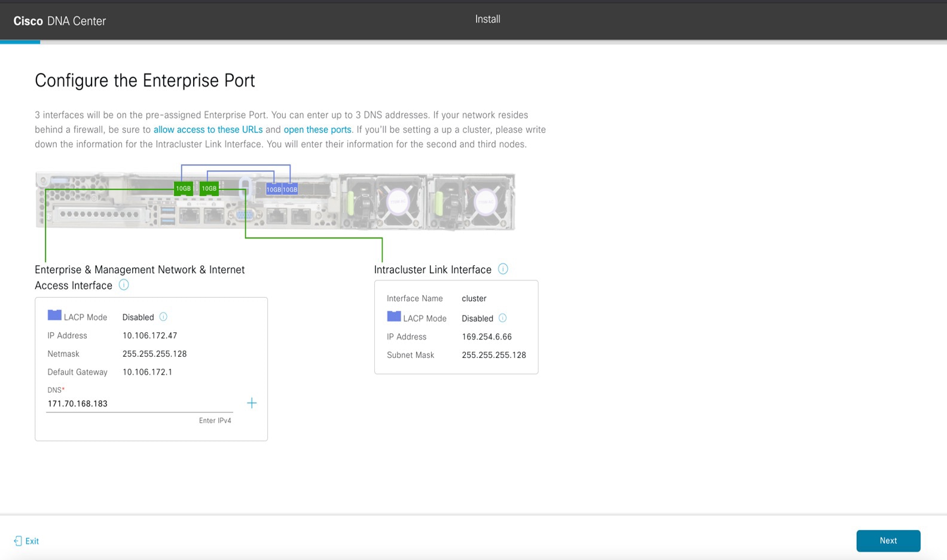The image size is (947, 560).
Task: Select the Interface Name value cluster
Action: [x=474, y=298]
